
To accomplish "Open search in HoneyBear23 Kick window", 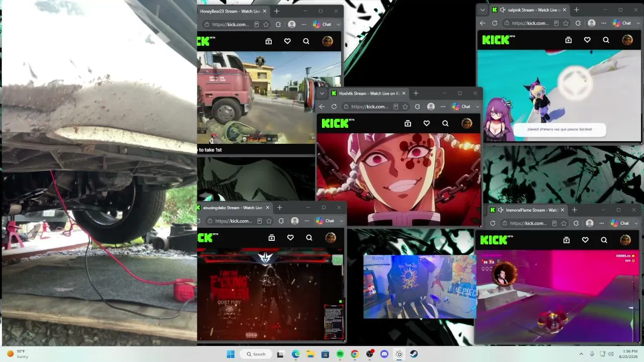I will pyautogui.click(x=306, y=41).
